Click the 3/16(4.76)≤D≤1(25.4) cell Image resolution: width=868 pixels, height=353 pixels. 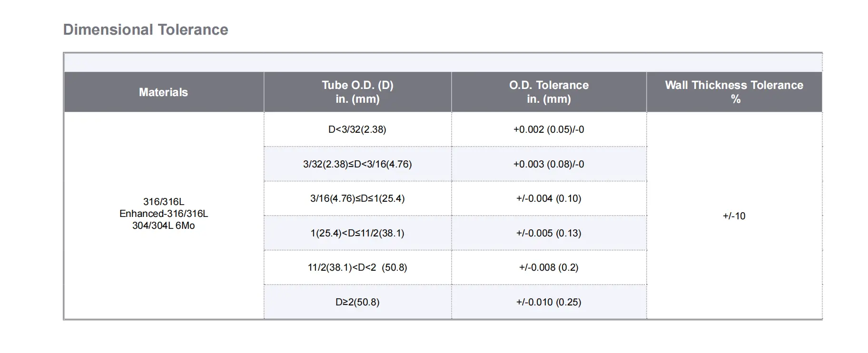coord(357,198)
